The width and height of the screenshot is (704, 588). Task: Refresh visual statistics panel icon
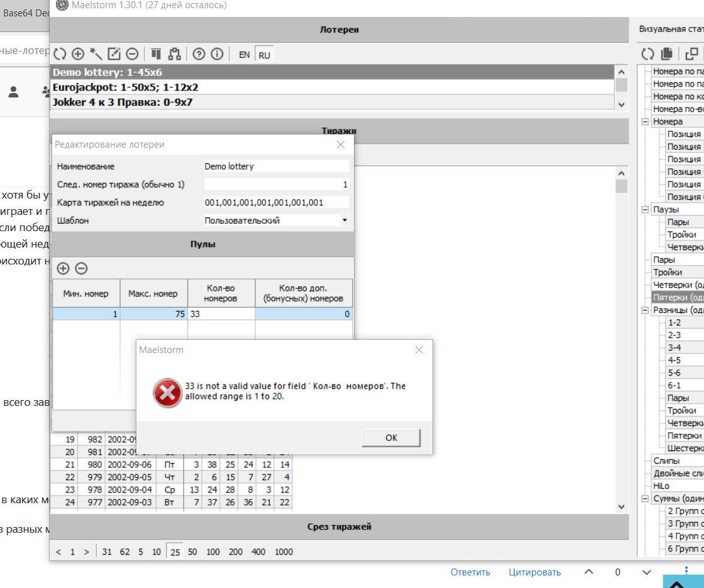(647, 54)
